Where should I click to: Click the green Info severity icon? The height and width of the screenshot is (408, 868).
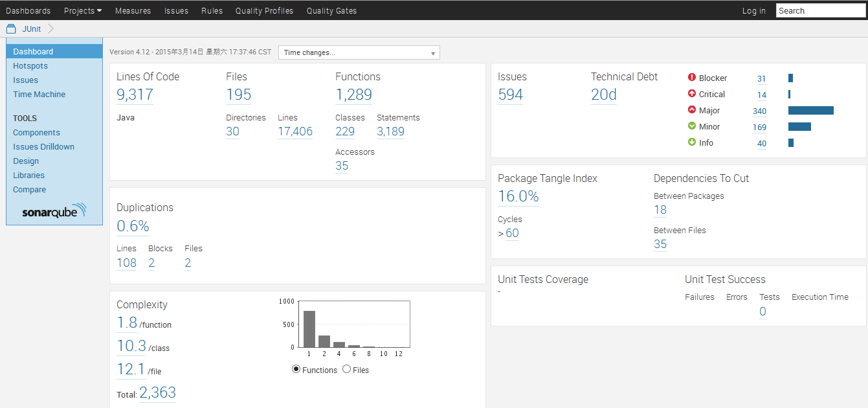point(691,142)
